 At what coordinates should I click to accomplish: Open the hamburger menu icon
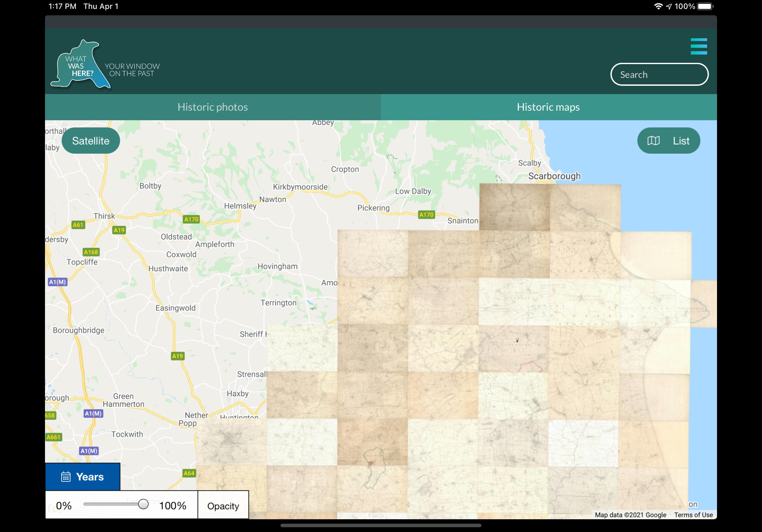698,47
